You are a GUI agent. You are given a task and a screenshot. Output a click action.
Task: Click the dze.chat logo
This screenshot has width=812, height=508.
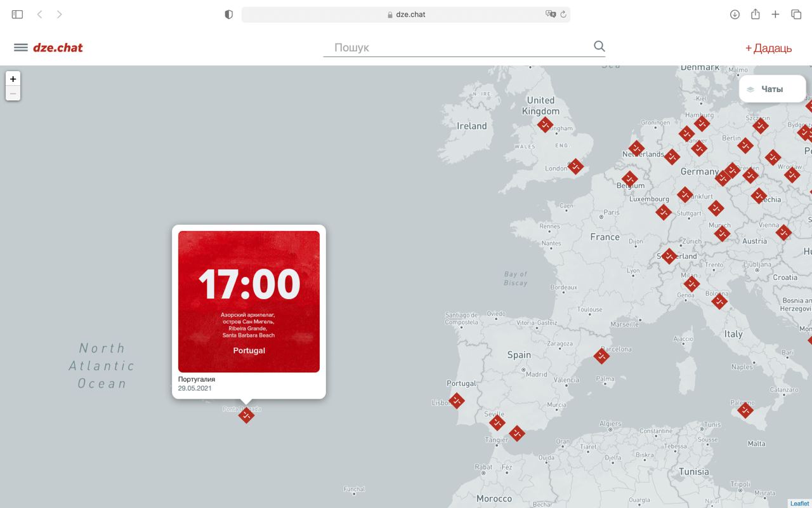point(58,48)
